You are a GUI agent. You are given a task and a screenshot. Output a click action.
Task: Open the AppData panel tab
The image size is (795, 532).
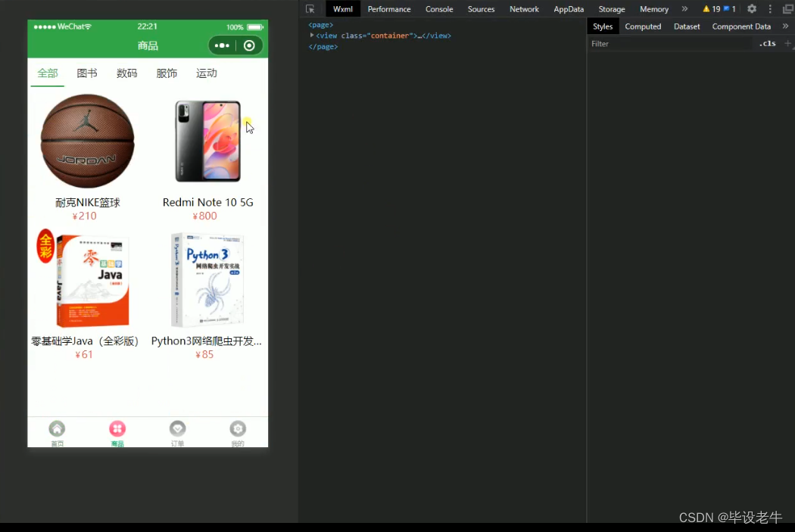[x=569, y=9]
